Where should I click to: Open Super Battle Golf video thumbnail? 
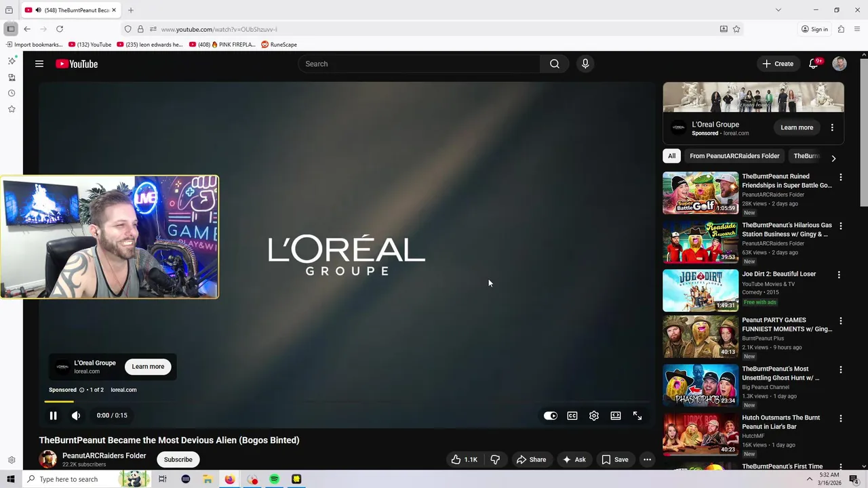click(x=701, y=193)
